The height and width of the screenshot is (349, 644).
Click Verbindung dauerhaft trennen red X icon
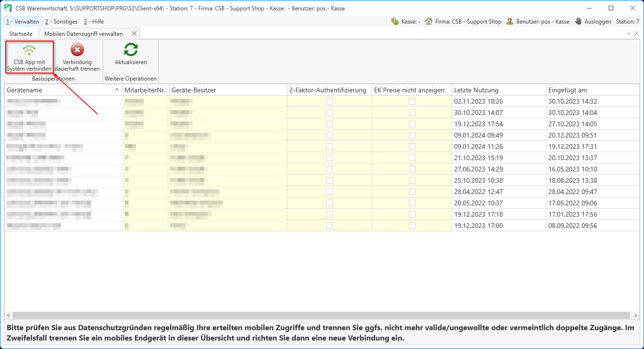point(77,49)
